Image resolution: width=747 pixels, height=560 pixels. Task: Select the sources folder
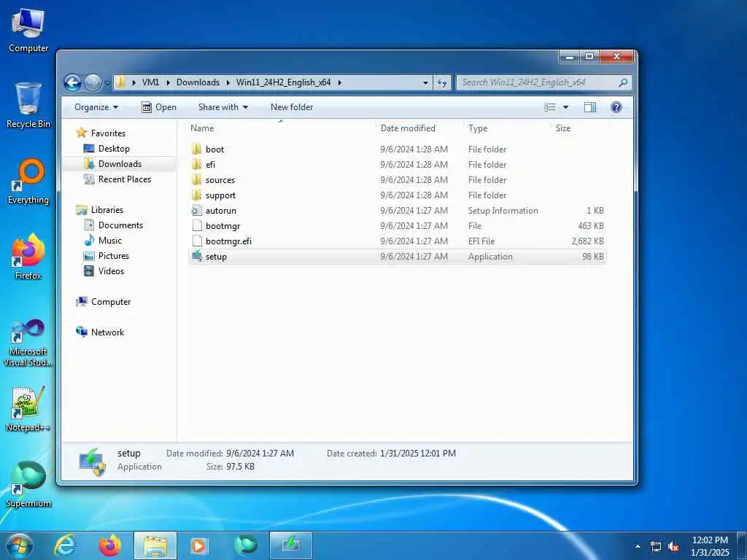click(x=398, y=179)
